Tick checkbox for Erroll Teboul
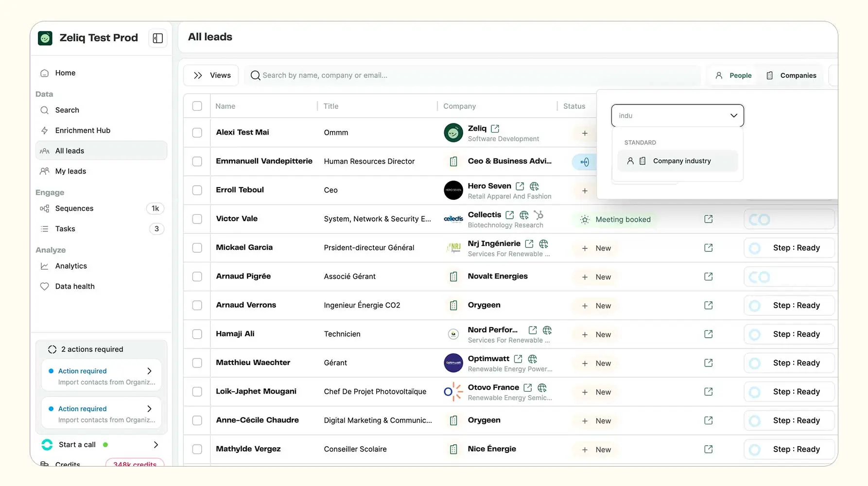 pos(197,190)
